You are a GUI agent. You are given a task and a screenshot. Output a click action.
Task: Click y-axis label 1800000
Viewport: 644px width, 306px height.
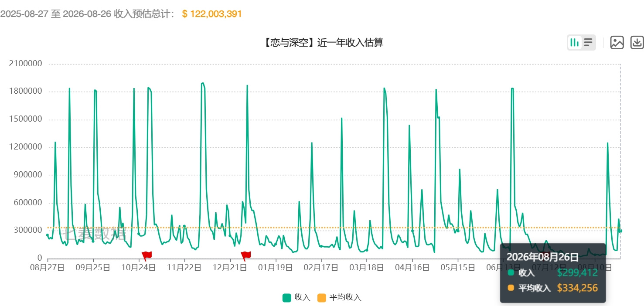(25, 92)
